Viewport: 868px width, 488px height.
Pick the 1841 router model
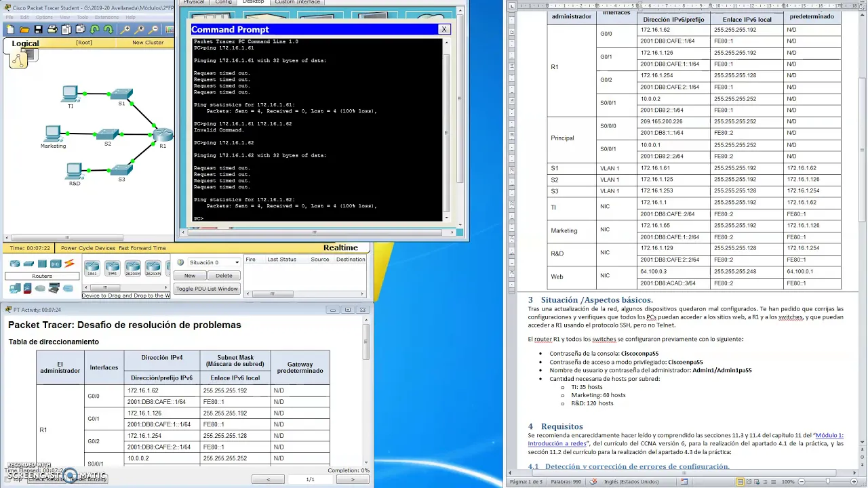tap(92, 268)
